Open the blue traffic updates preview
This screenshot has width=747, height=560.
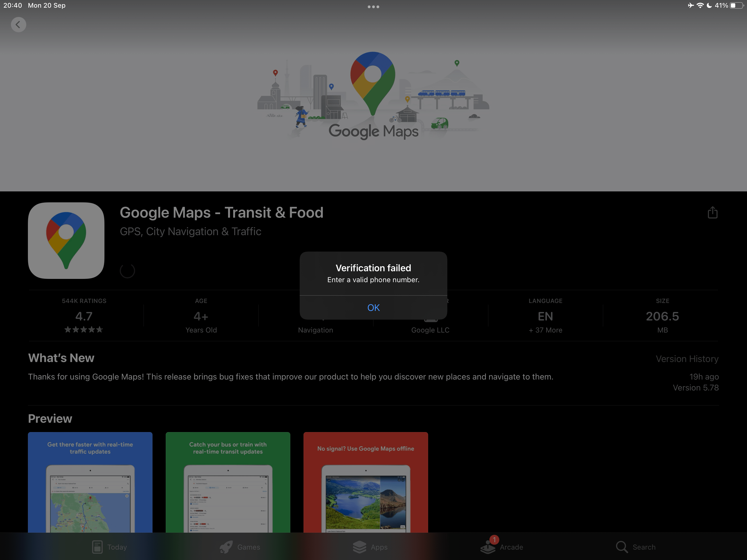(90, 482)
